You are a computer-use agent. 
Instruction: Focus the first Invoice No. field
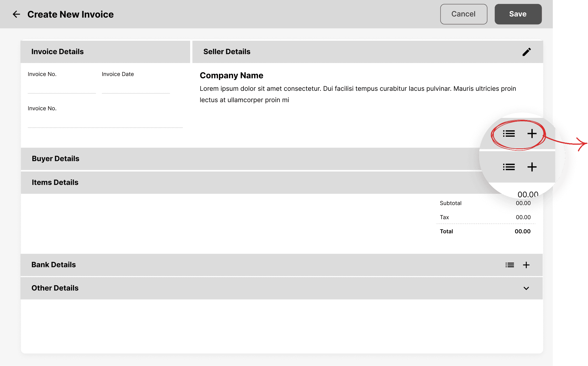tap(62, 87)
